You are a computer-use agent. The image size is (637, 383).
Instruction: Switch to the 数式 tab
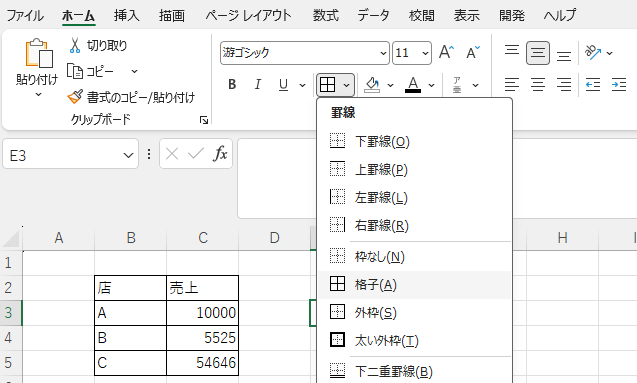325,15
